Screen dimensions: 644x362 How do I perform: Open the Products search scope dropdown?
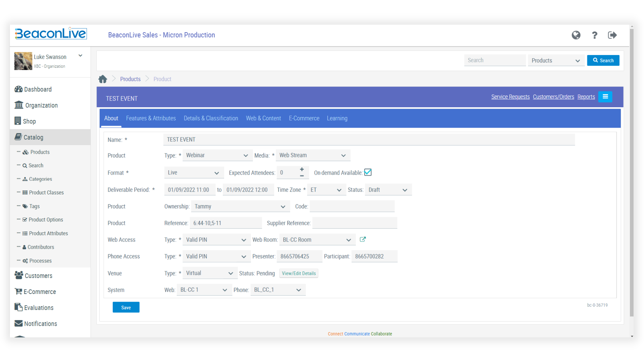[556, 61]
